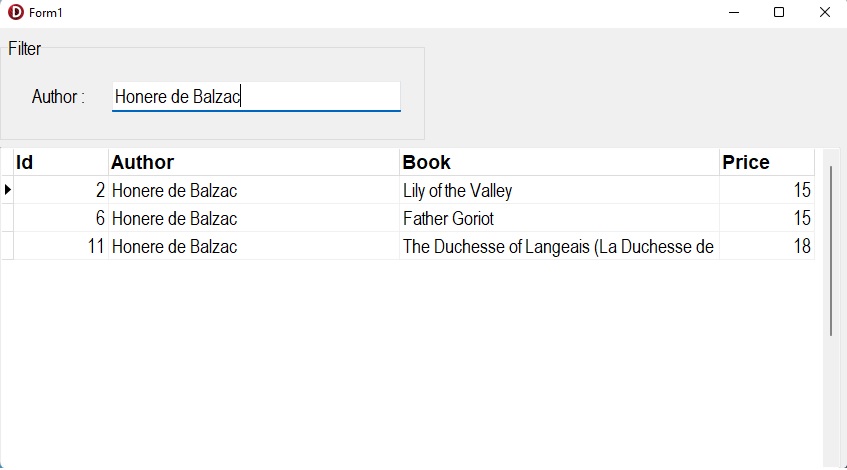Select the Lily of the Valley cell
Image resolution: width=847 pixels, height=470 pixels.
(558, 191)
